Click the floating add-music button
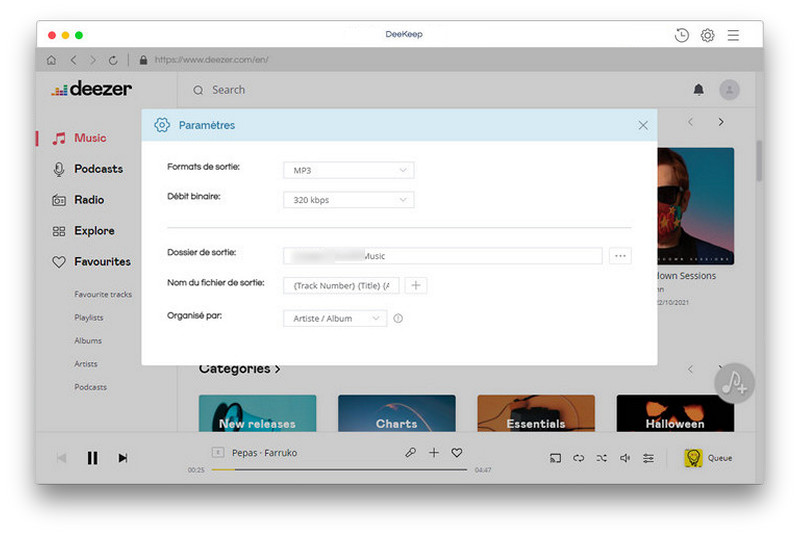This screenshot has width=800, height=536. 734,384
